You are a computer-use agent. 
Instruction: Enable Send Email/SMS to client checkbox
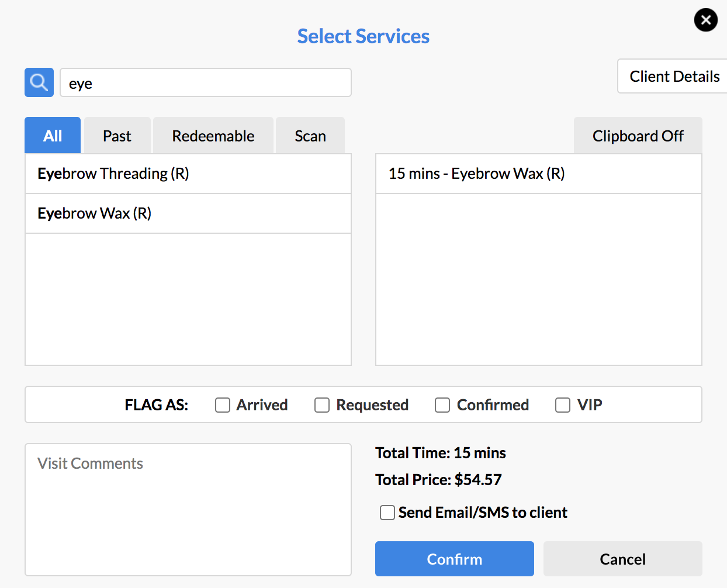point(387,513)
